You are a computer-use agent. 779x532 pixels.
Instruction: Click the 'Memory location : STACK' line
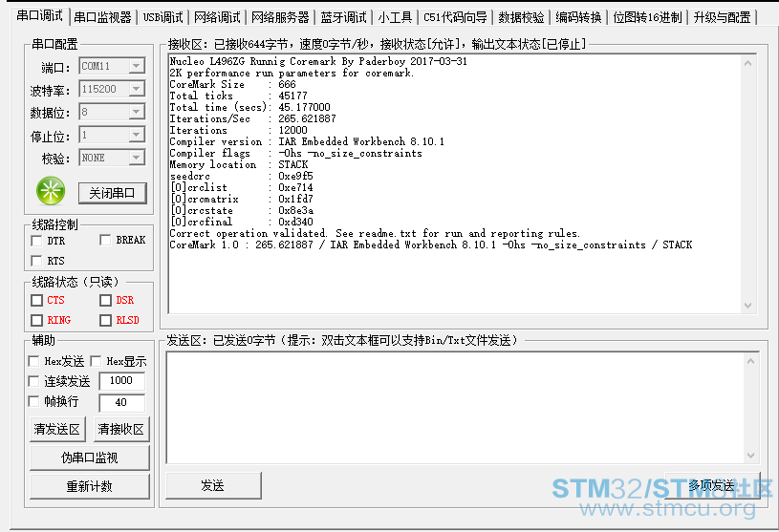coord(239,164)
